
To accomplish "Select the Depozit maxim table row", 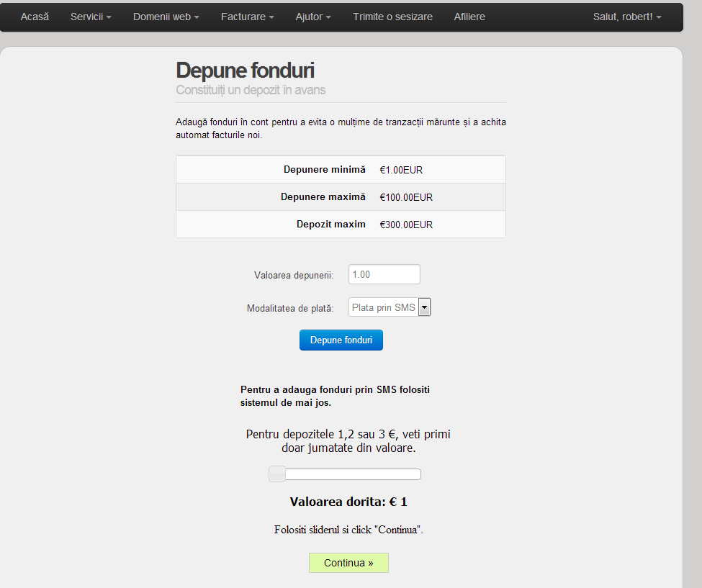I will click(341, 225).
